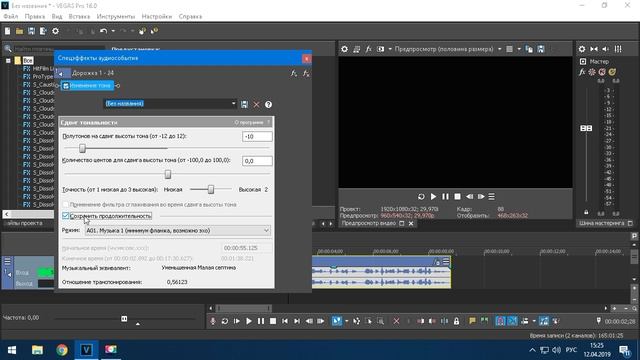Adjust the accuracy slider handle
The image size is (640, 360).
211,189
